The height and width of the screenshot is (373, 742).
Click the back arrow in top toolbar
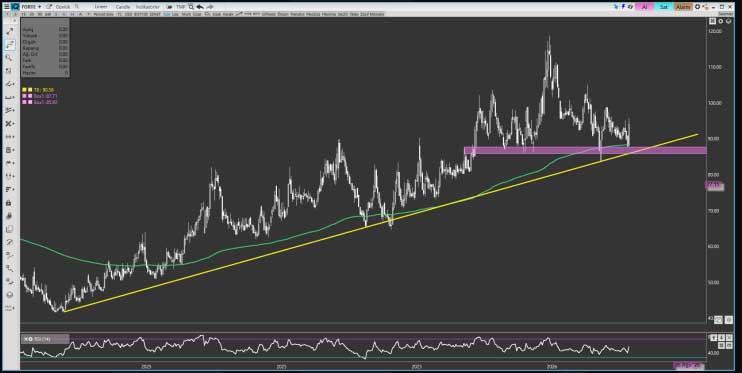pos(200,7)
